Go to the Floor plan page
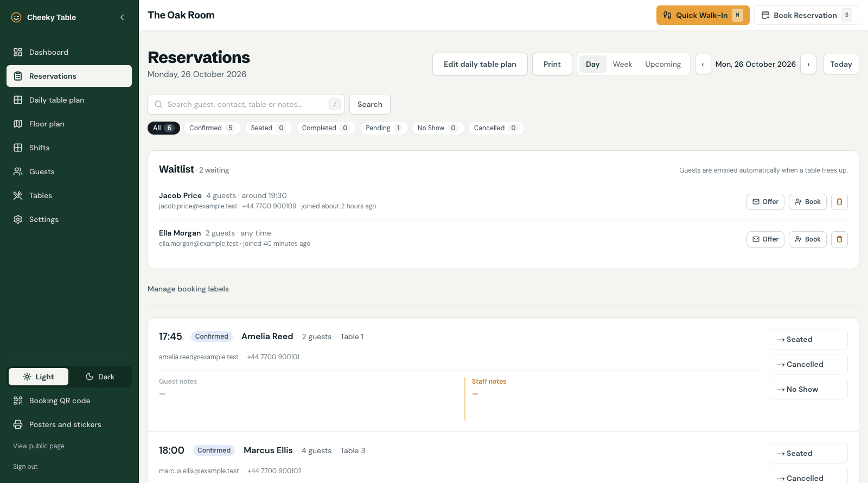The image size is (868, 483). [x=69, y=124]
